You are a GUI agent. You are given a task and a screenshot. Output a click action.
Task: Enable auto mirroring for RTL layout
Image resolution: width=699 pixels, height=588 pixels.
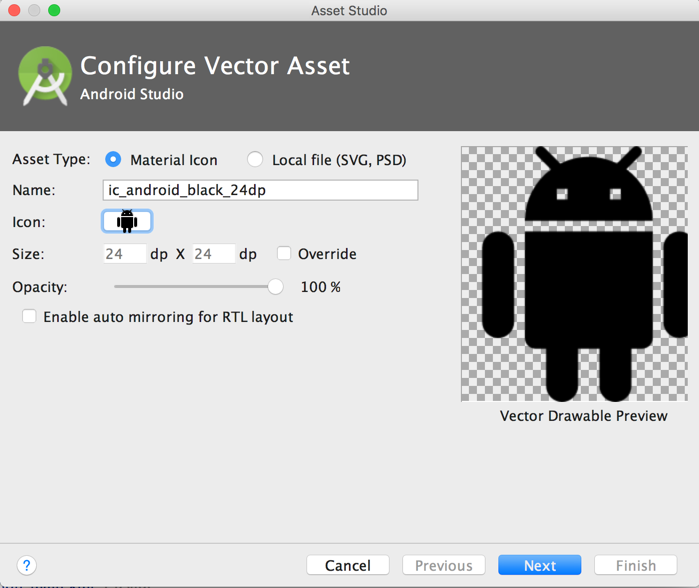tap(29, 317)
